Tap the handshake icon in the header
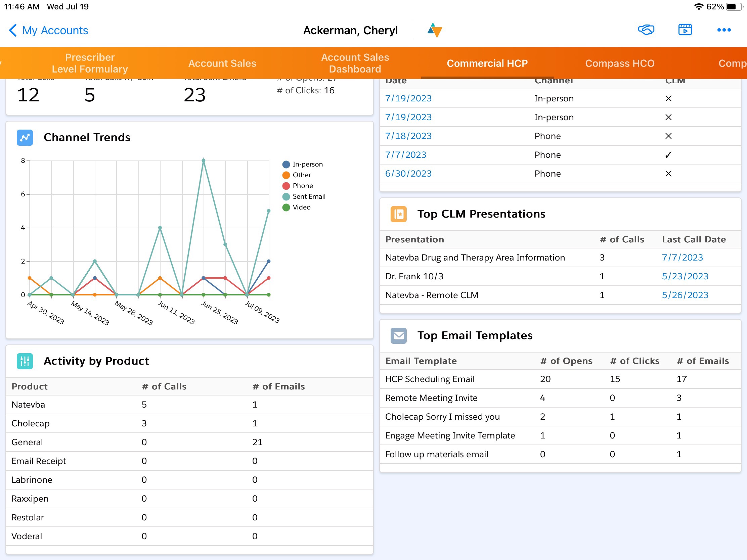The image size is (747, 560). [646, 30]
